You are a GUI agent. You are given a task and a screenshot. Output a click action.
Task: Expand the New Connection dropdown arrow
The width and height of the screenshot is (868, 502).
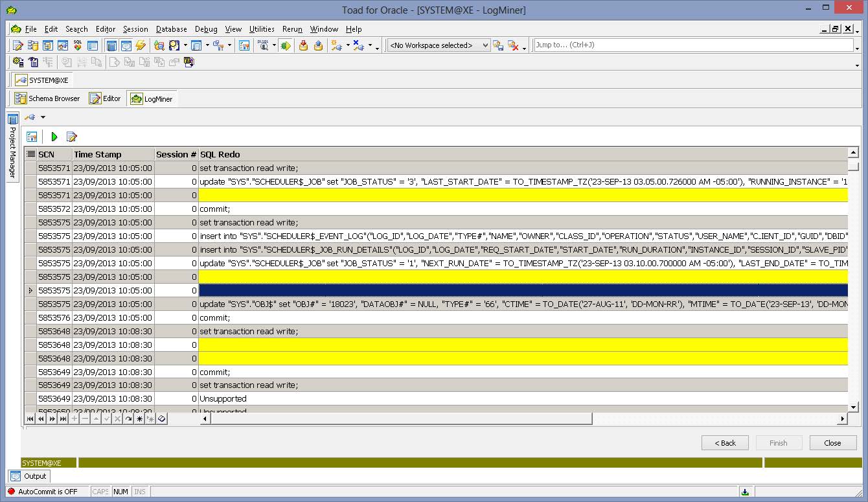pyautogui.click(x=348, y=45)
